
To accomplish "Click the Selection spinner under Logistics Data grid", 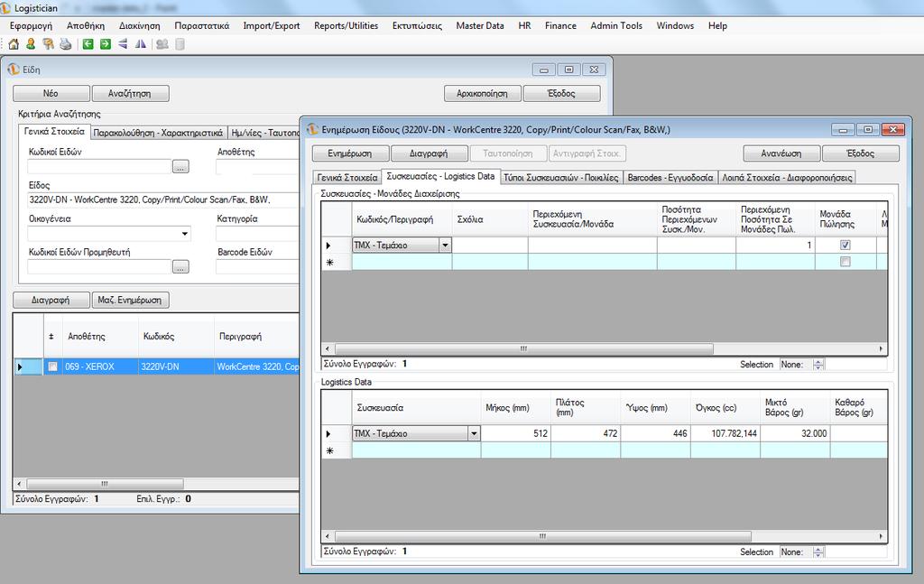I will (x=818, y=552).
